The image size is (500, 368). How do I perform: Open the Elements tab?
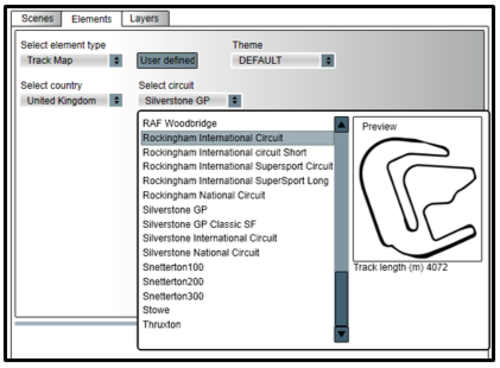(x=91, y=19)
